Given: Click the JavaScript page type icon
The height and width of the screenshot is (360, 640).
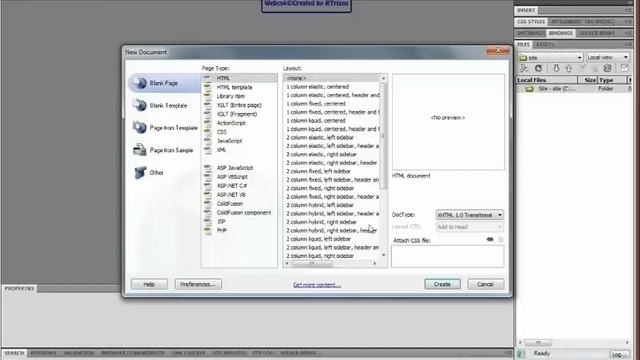Looking at the screenshot, I should [x=208, y=141].
